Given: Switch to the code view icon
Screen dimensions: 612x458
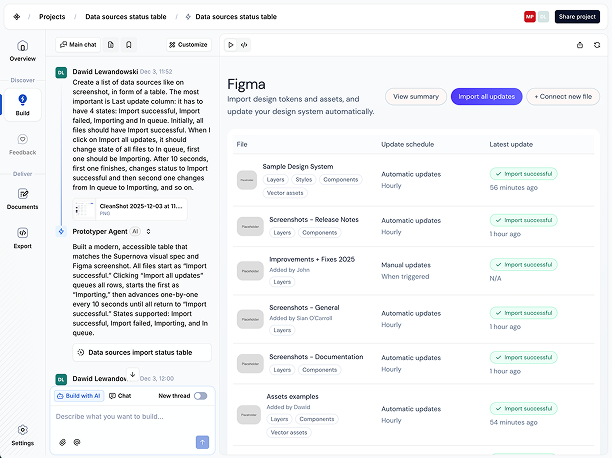Looking at the screenshot, I should pyautogui.click(x=244, y=45).
